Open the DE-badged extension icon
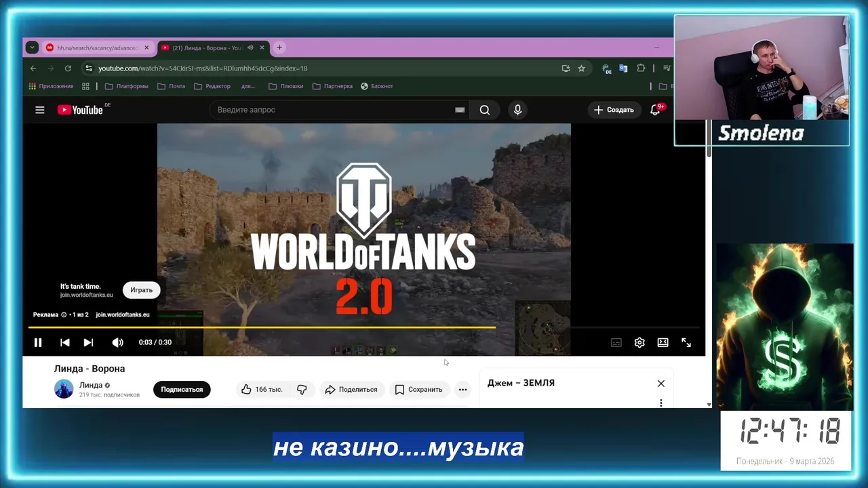Viewport: 868px width, 488px height. (607, 68)
